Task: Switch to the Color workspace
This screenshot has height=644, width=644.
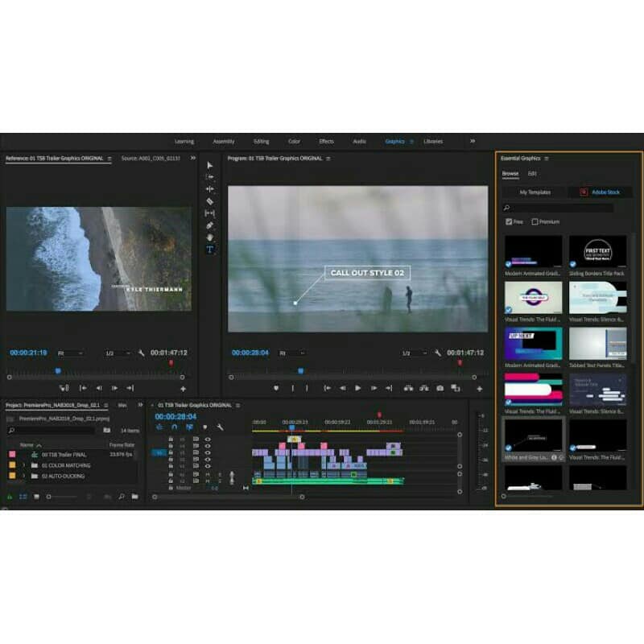Action: tap(294, 142)
